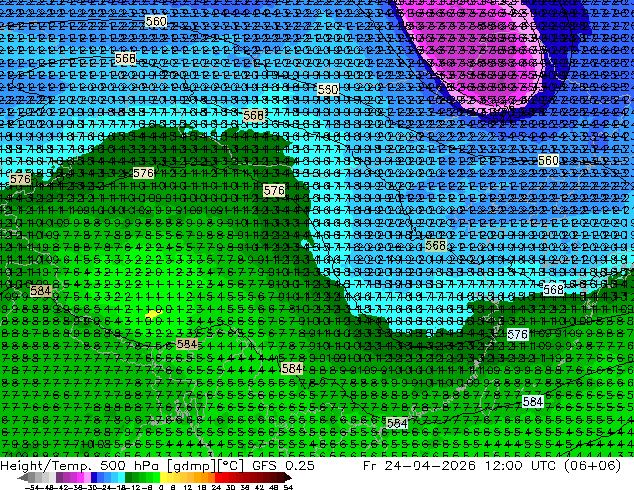Image resolution: width=634 pixels, height=490 pixels.
Task: Click the cyan legend swatch above -18
Action: pyautogui.click(x=121, y=477)
